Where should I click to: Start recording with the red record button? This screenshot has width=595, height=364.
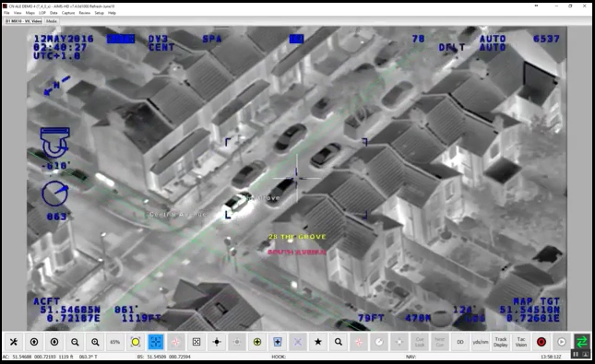(x=541, y=342)
